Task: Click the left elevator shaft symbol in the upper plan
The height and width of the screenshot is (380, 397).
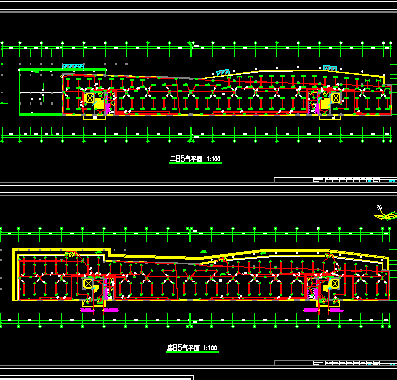Action: tap(90, 98)
